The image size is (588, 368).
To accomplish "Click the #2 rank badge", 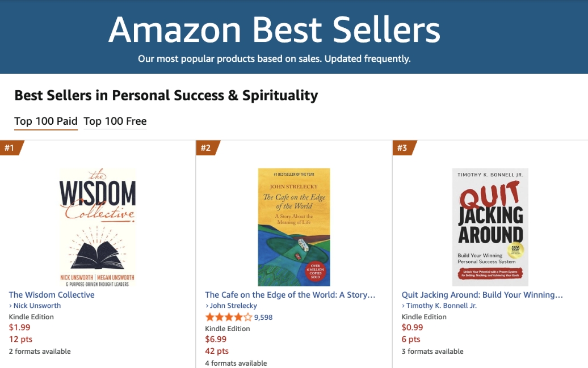I will click(x=206, y=147).
